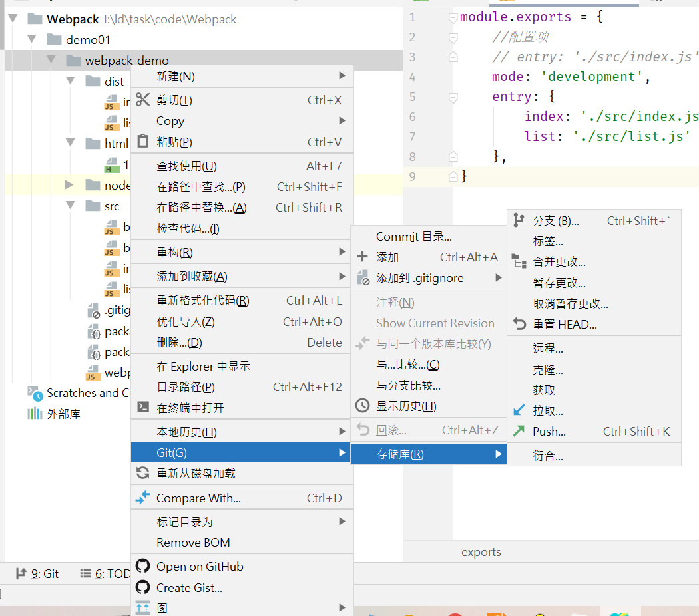Choose 标签... in repository submenu

pos(594,241)
